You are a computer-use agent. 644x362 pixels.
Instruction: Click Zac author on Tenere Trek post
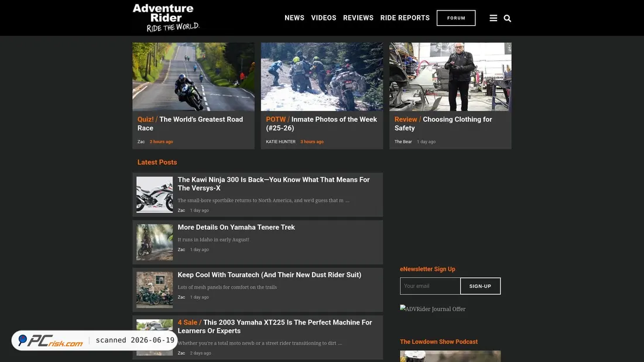coord(181,250)
